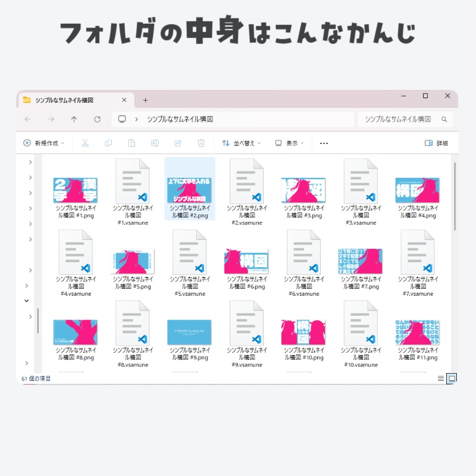The image size is (476, 476).
Task: Delete the selected file with the trash icon
Action: [x=201, y=143]
